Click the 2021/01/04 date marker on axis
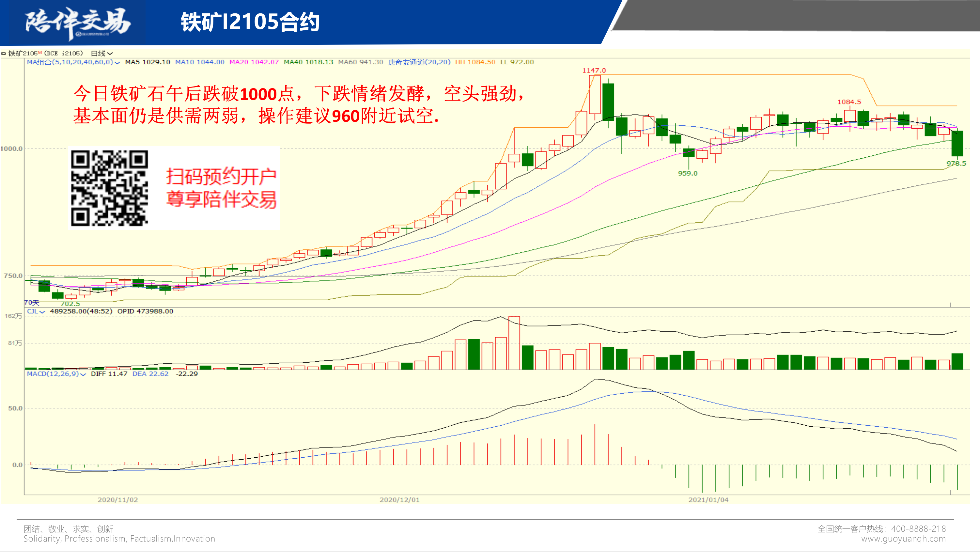980x552 pixels. pos(708,499)
